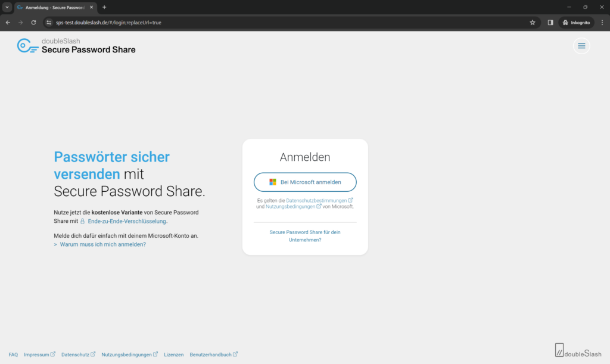The height and width of the screenshot is (364, 610).
Task: Open a new browser tab
Action: [104, 7]
